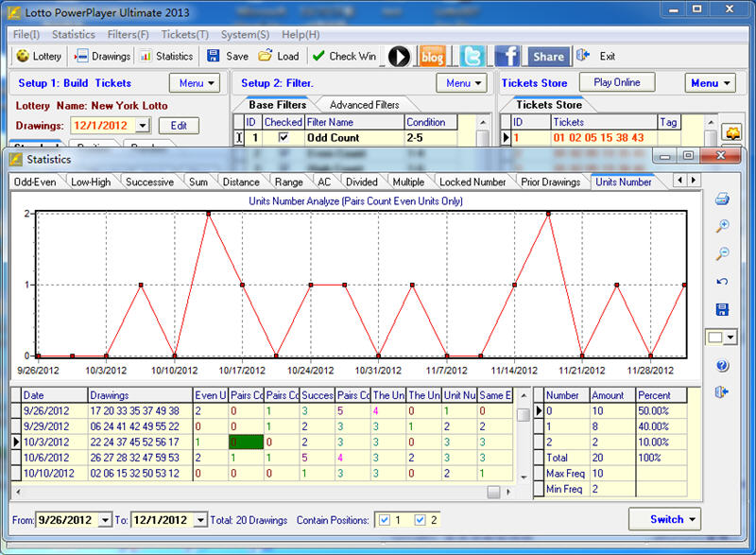Click data table vertical scrollbar down arrow

click(x=524, y=477)
